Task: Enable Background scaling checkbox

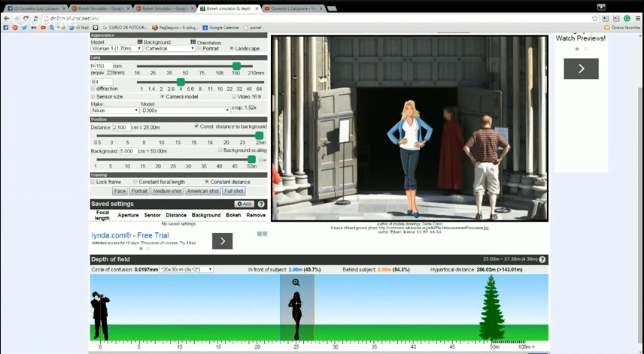Action: pyautogui.click(x=220, y=150)
